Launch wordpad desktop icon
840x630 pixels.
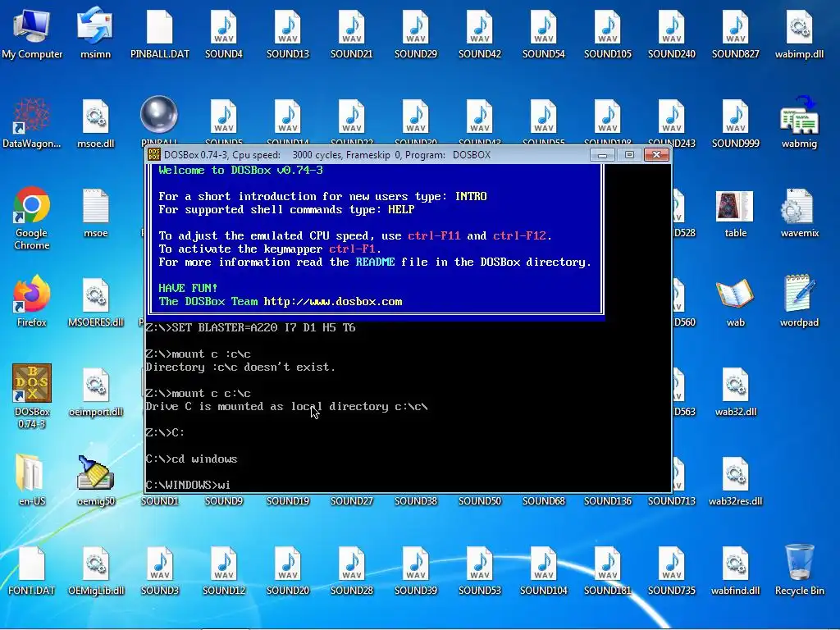click(x=799, y=294)
